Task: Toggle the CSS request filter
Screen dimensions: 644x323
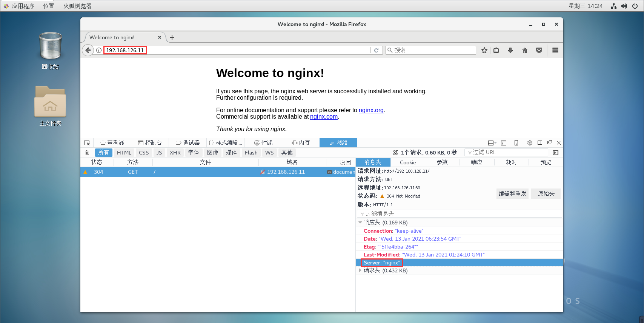Action: tap(144, 153)
